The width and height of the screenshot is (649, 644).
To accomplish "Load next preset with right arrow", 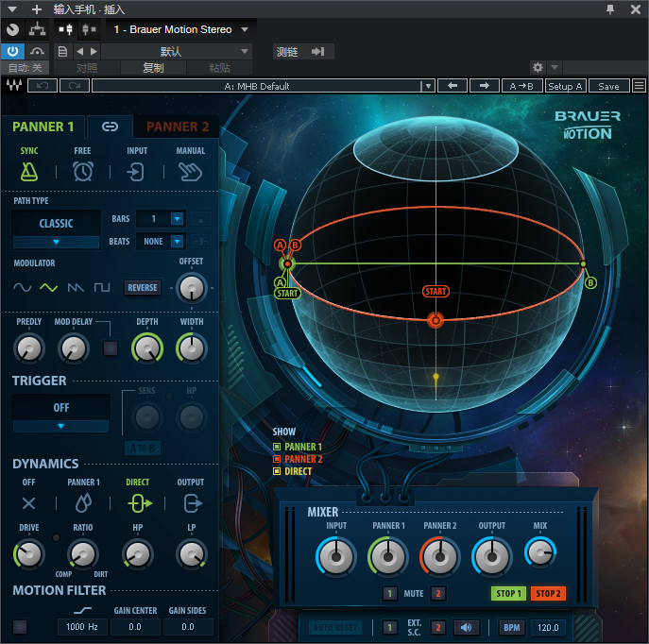I will [485, 86].
